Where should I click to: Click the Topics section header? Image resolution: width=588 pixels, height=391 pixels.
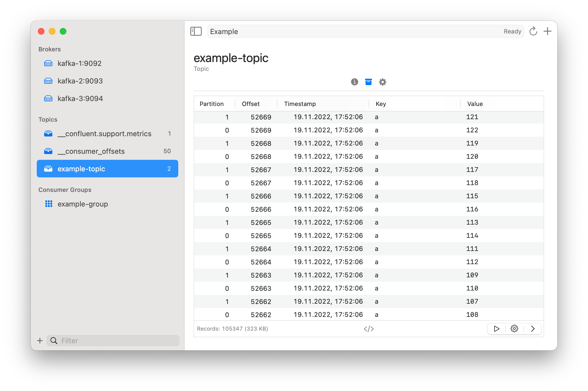(x=48, y=119)
